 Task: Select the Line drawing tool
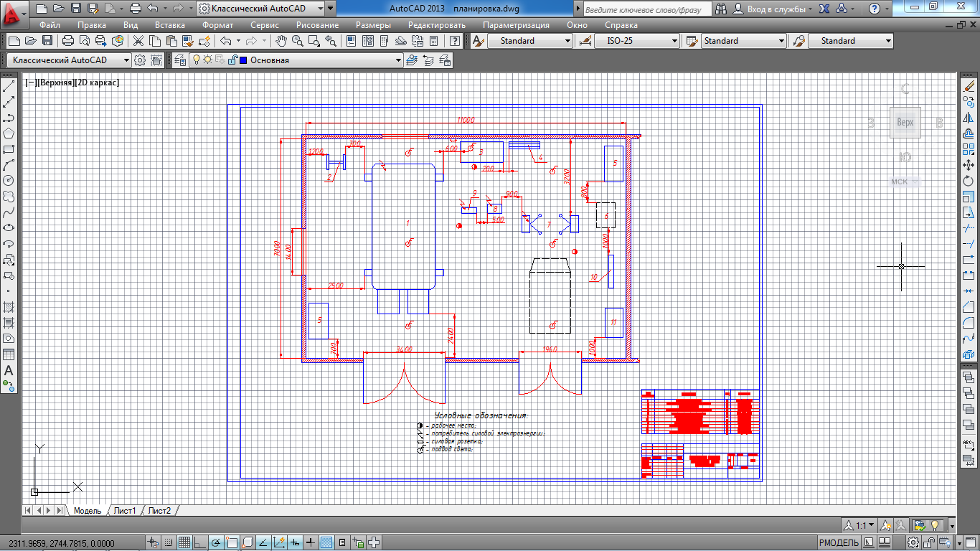coord(9,86)
